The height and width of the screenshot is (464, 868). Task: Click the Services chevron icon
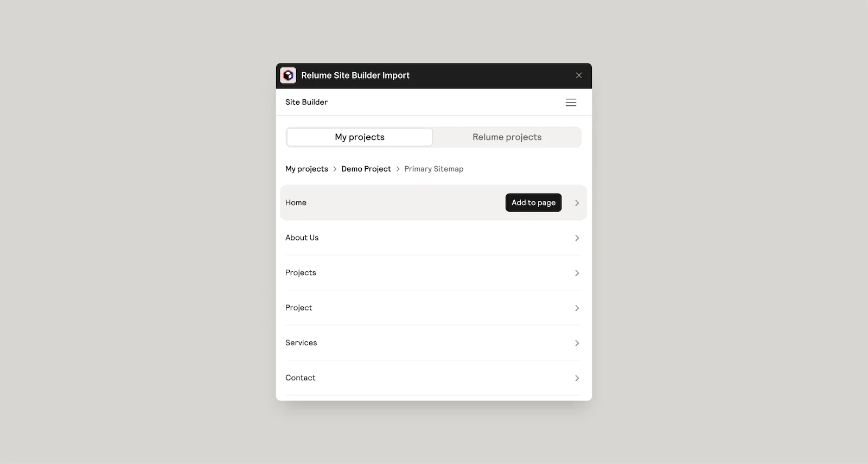[577, 342]
